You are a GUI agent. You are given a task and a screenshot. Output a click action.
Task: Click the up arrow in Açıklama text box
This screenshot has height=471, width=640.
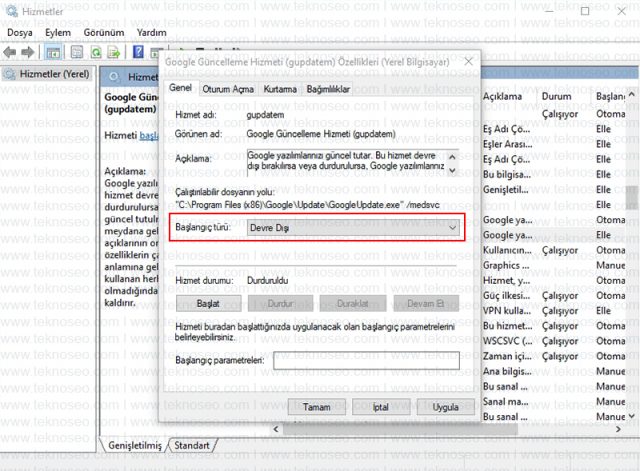coord(452,157)
